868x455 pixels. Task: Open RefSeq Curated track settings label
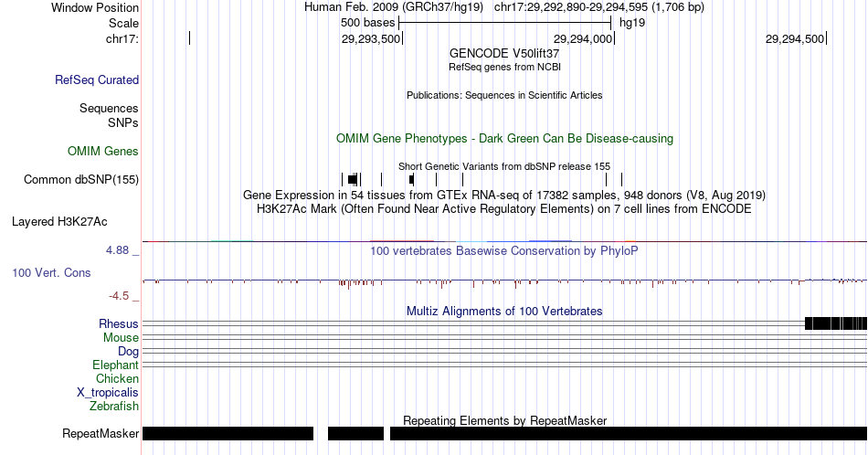pyautogui.click(x=97, y=79)
